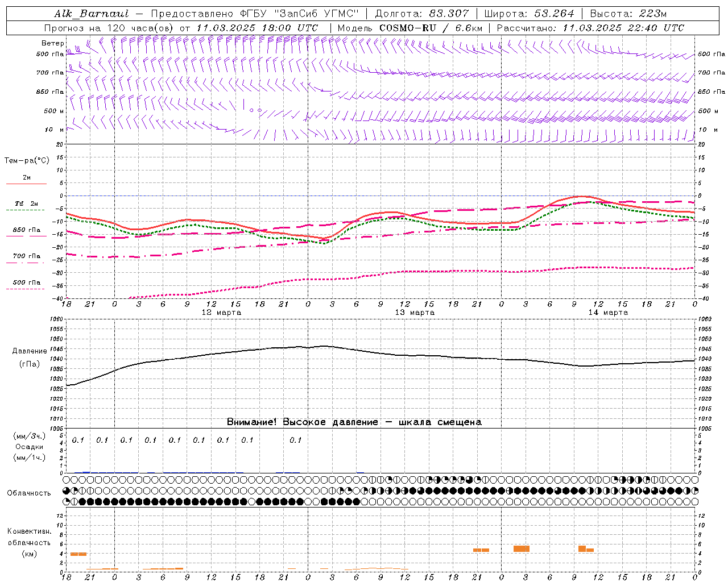Select the Осадки panel label
728x582 pixels.
click(30, 447)
